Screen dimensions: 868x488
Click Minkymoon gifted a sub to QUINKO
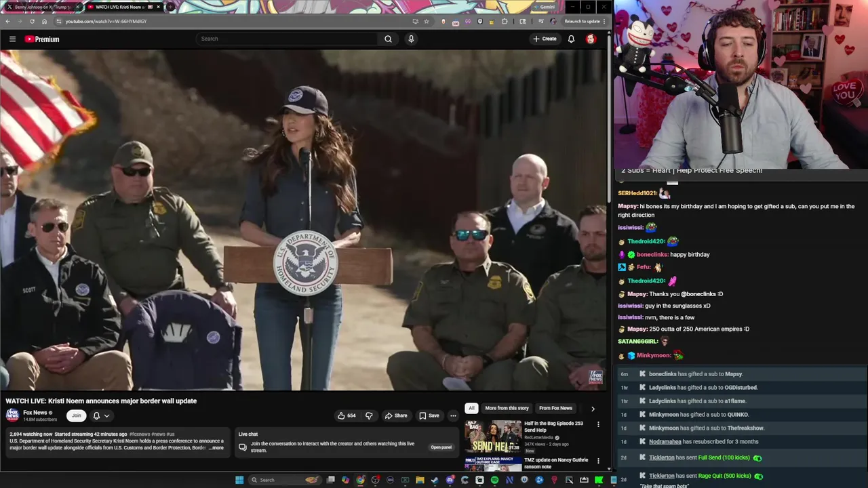742,415
